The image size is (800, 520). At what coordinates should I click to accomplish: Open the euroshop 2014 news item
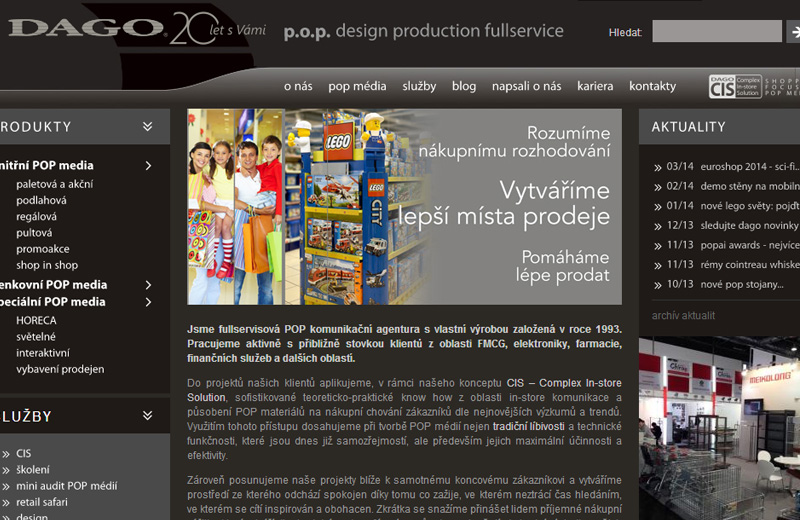[x=733, y=167]
